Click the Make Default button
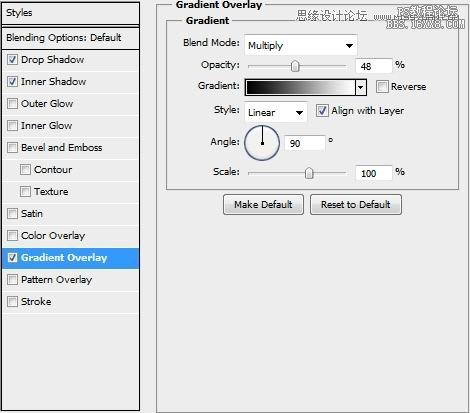The image size is (470, 413). coord(263,205)
